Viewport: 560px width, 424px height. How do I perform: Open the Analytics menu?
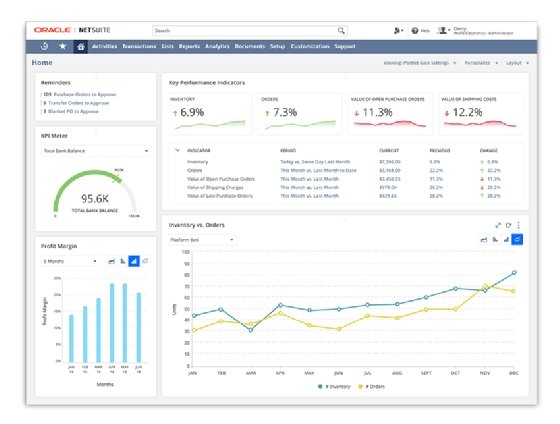[217, 46]
